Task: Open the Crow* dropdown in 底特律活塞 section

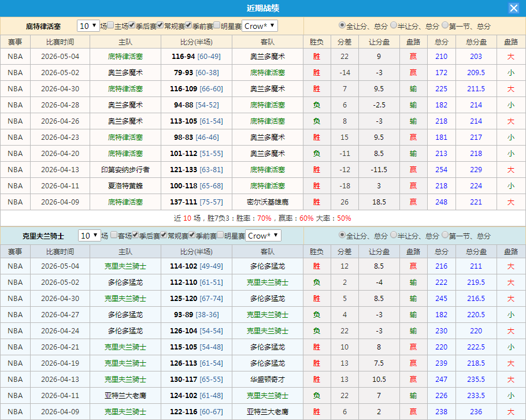Action: (x=260, y=26)
